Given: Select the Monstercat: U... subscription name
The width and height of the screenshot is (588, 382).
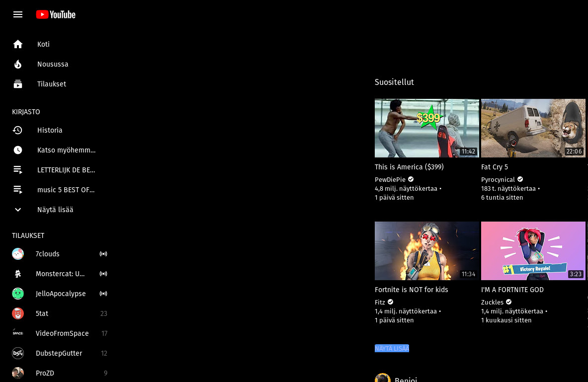Looking at the screenshot, I should [60, 274].
